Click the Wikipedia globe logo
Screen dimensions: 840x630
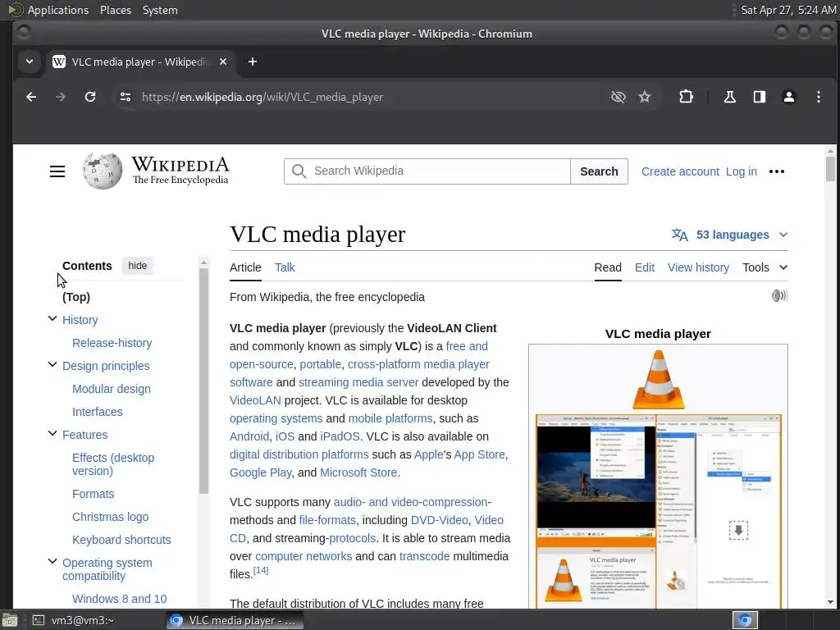tap(103, 171)
